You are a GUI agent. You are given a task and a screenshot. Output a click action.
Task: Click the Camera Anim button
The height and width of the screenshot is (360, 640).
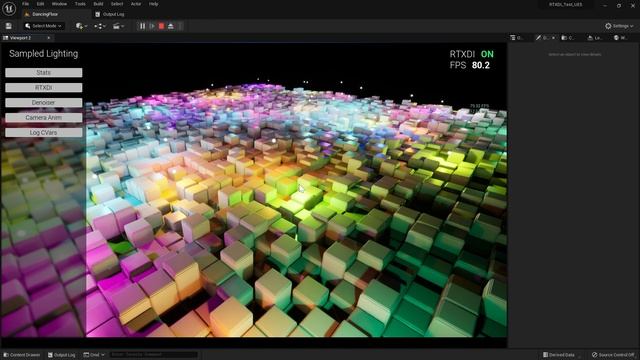click(44, 118)
